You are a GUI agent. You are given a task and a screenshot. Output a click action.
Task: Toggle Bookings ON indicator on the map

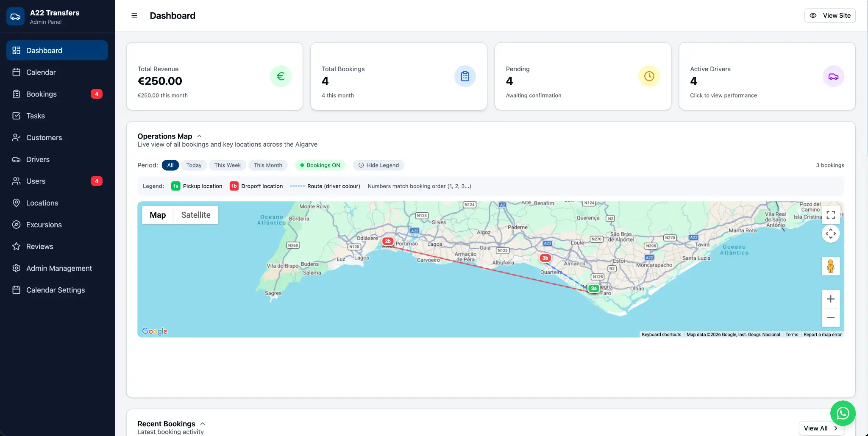320,165
